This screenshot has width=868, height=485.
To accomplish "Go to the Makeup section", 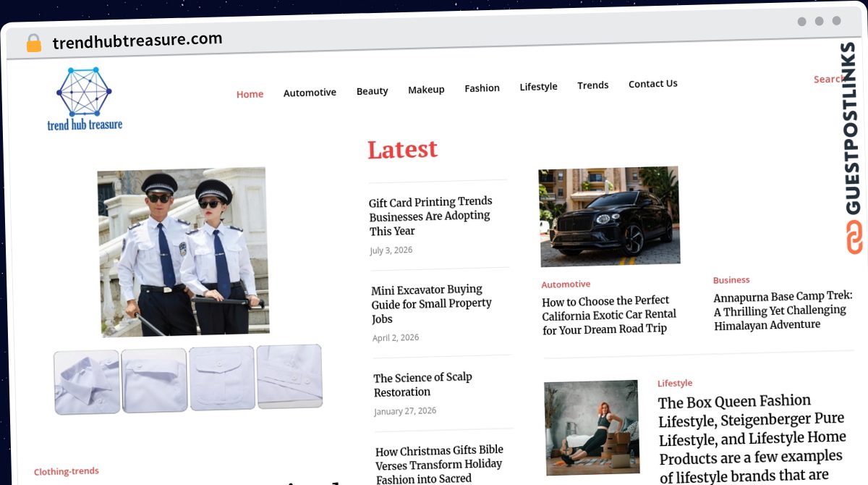I will click(426, 90).
